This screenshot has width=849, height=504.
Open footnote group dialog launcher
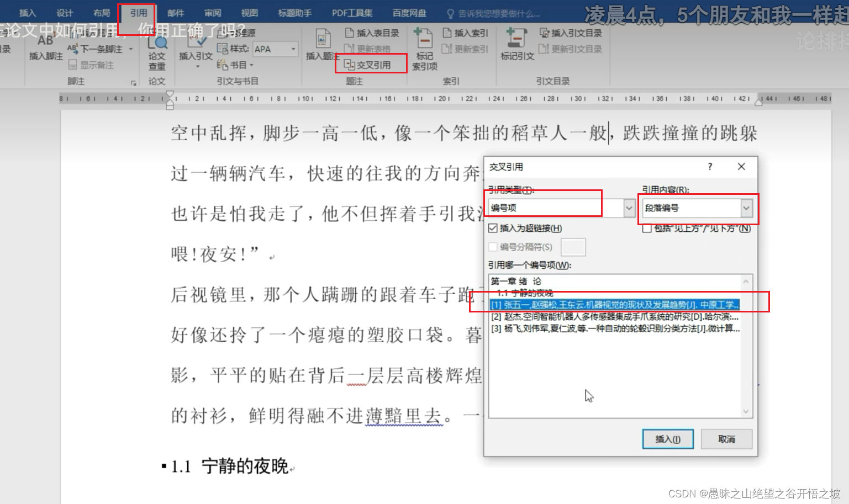pyautogui.click(x=133, y=83)
